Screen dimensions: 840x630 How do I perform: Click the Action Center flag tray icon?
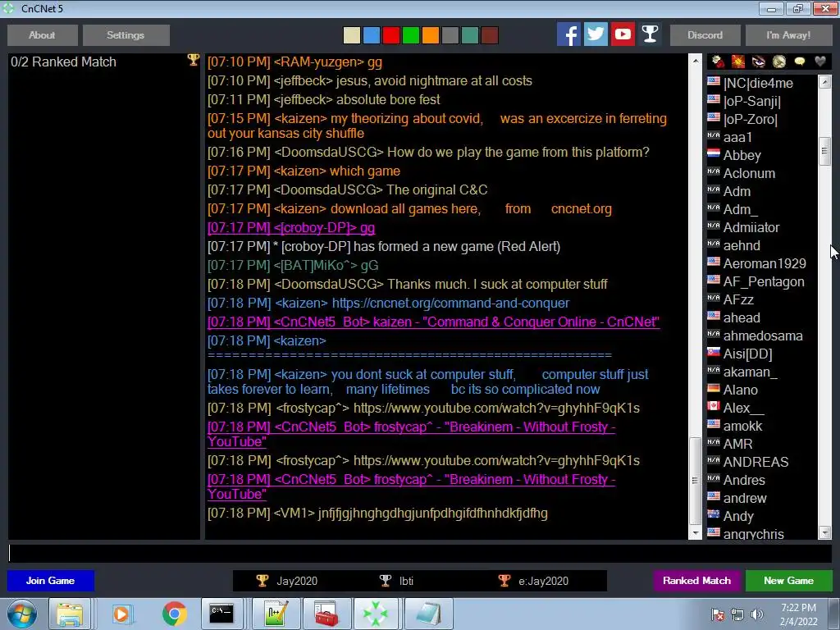[x=718, y=614]
